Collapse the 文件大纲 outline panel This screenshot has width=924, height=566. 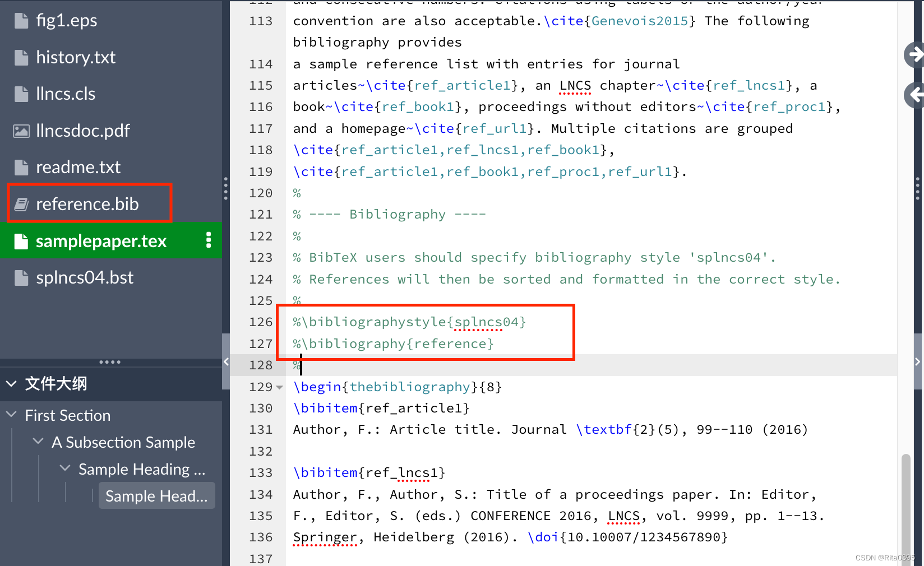click(x=12, y=383)
